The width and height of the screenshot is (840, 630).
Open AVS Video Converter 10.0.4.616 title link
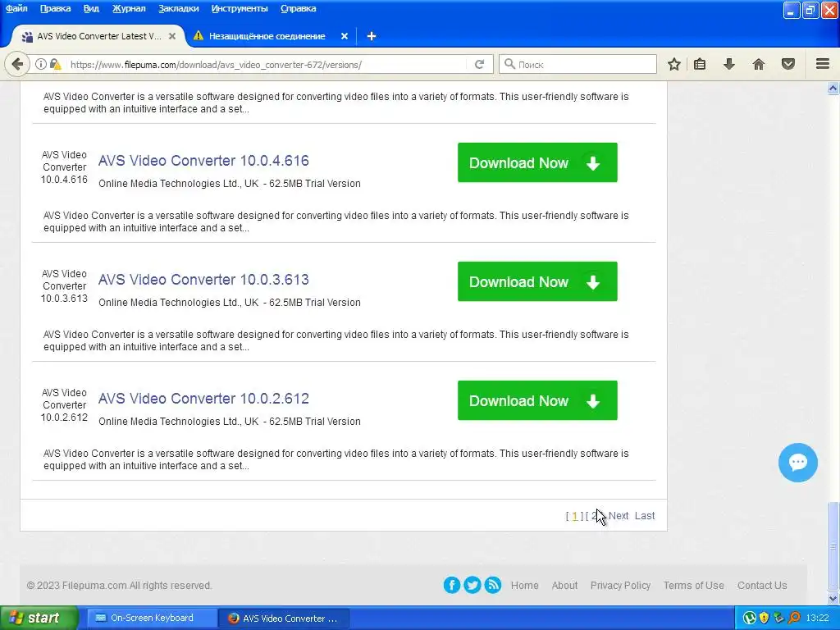coord(203,161)
